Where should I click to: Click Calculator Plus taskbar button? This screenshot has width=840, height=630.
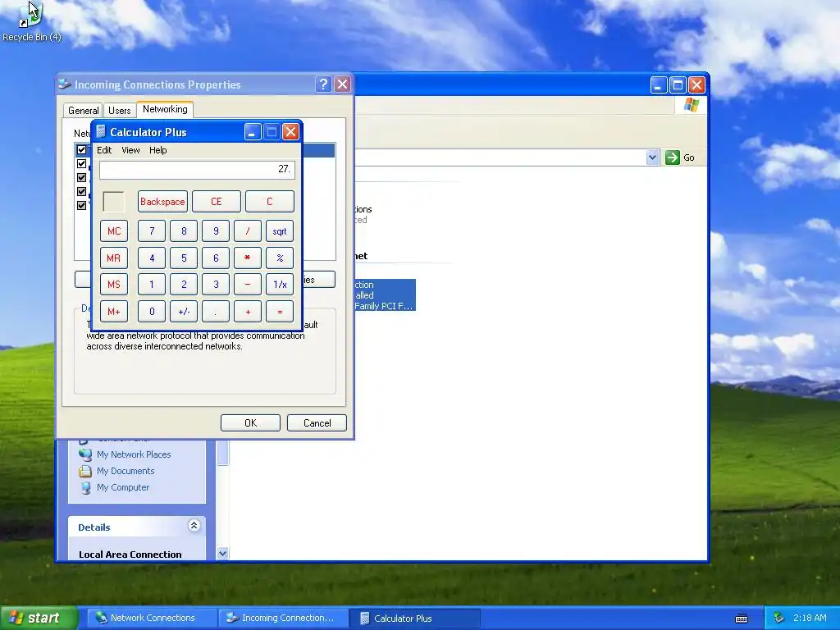point(414,618)
